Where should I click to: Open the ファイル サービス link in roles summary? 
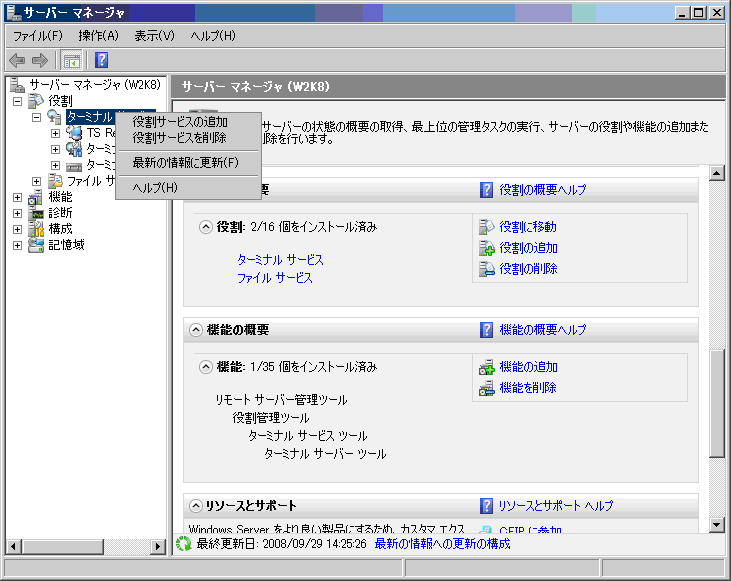(275, 278)
